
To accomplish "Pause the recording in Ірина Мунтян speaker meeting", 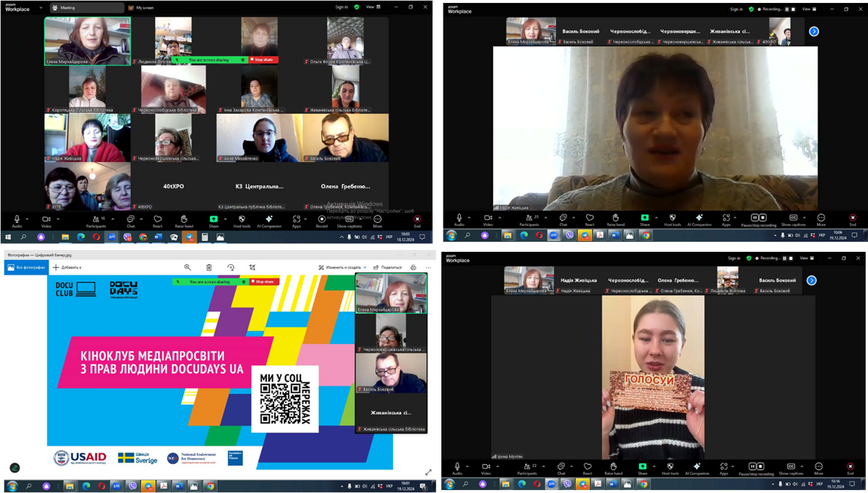I will coord(754,466).
